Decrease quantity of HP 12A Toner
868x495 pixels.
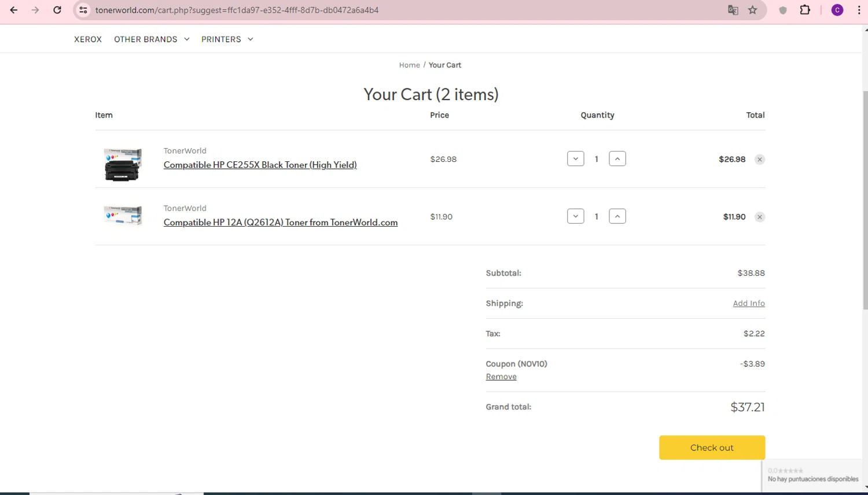click(575, 216)
